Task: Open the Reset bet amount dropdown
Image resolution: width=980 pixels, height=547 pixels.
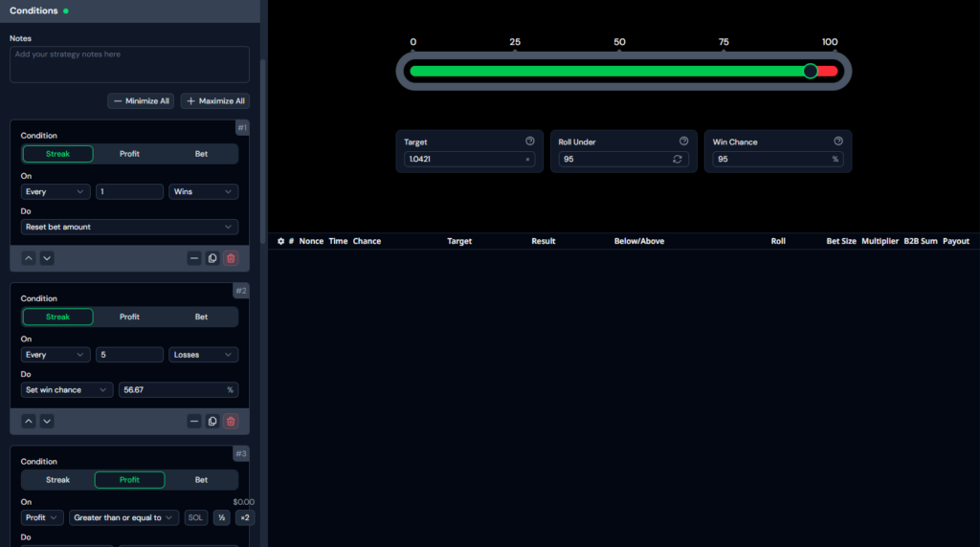Action: coord(129,227)
